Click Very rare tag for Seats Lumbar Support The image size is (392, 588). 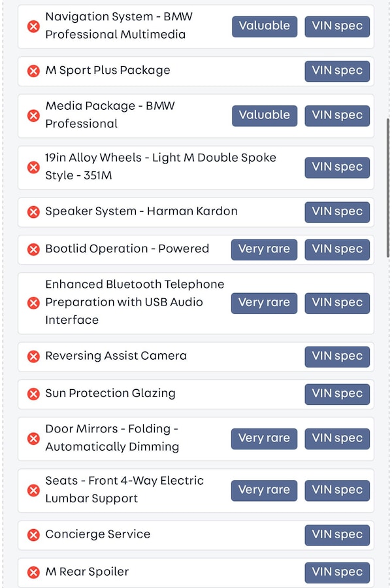tap(264, 490)
